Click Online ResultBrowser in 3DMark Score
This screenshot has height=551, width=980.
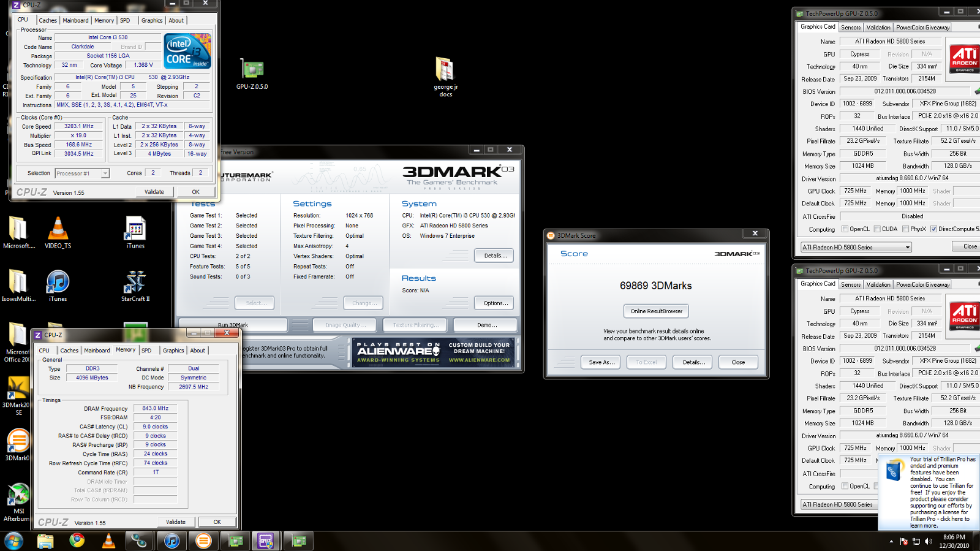656,311
